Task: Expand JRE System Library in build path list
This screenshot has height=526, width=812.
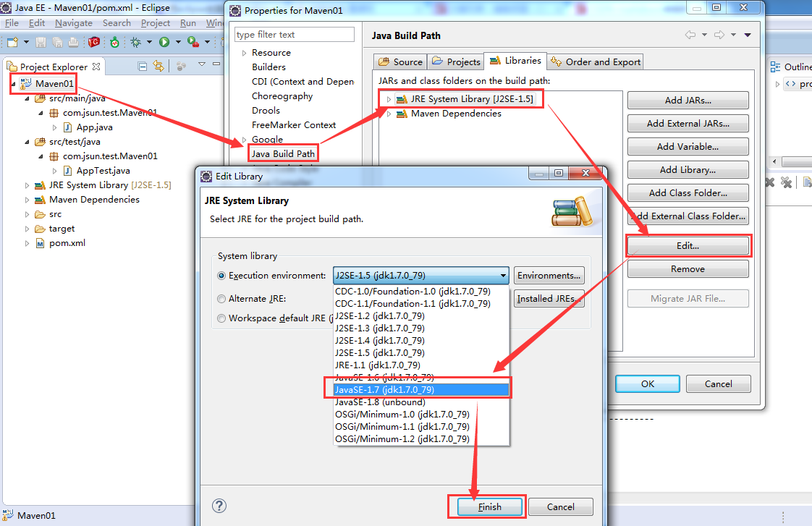Action: (389, 99)
